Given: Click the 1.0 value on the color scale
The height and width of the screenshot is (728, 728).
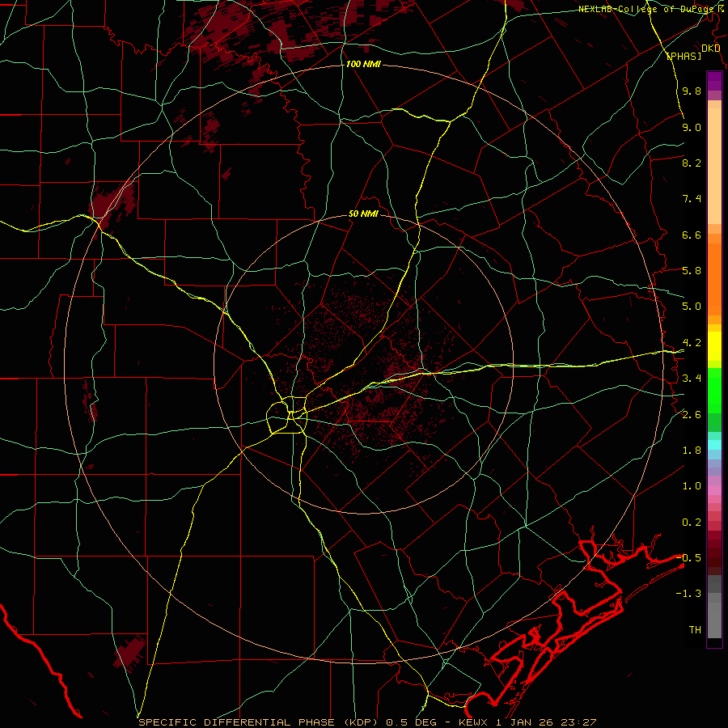Looking at the screenshot, I should [x=692, y=486].
